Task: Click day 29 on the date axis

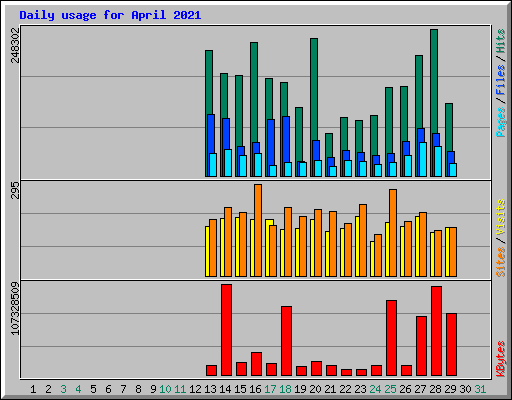Action: click(450, 389)
